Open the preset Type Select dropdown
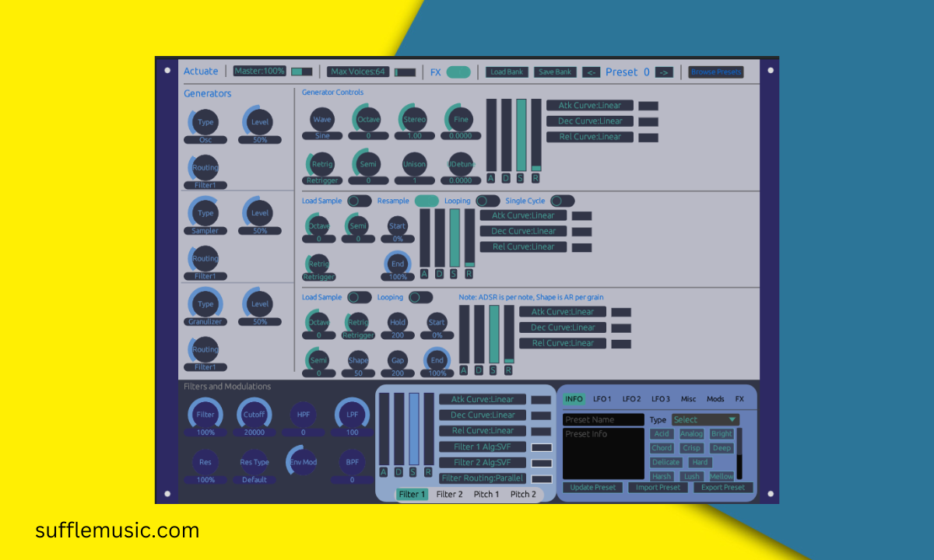Viewport: 934px width, 560px height. coord(704,419)
